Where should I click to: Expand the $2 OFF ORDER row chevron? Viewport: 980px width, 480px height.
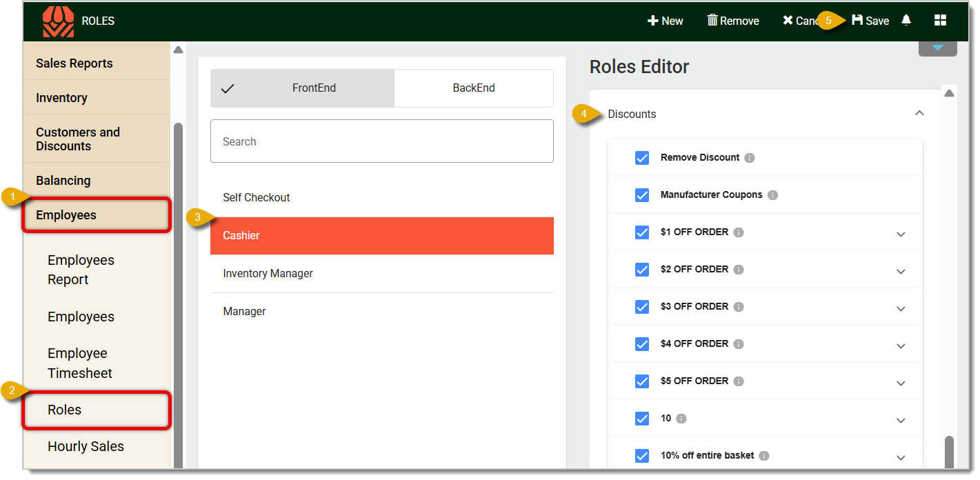[901, 272]
